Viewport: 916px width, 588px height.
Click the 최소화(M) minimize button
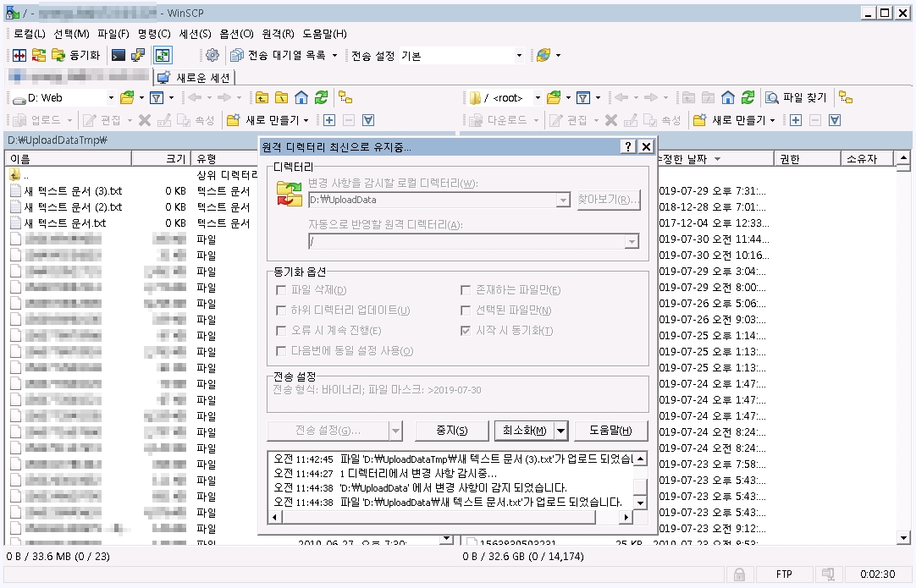click(x=524, y=431)
